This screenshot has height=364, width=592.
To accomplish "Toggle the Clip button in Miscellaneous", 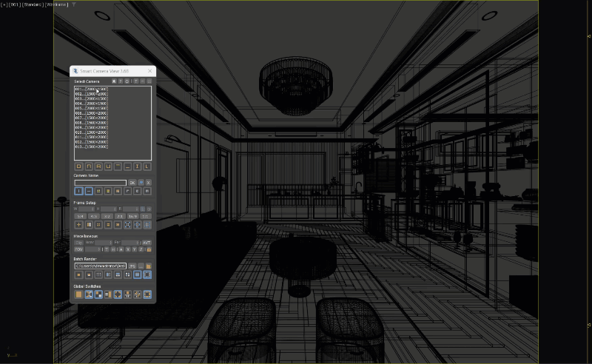I will click(x=78, y=242).
